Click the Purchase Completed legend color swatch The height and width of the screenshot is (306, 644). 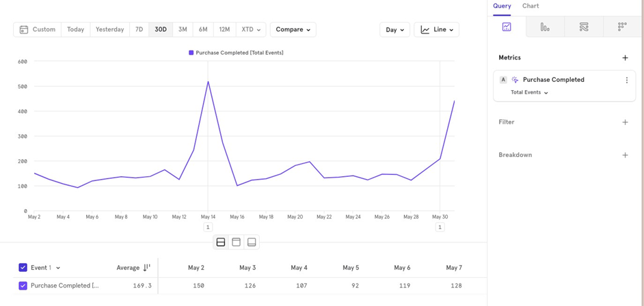tap(191, 53)
